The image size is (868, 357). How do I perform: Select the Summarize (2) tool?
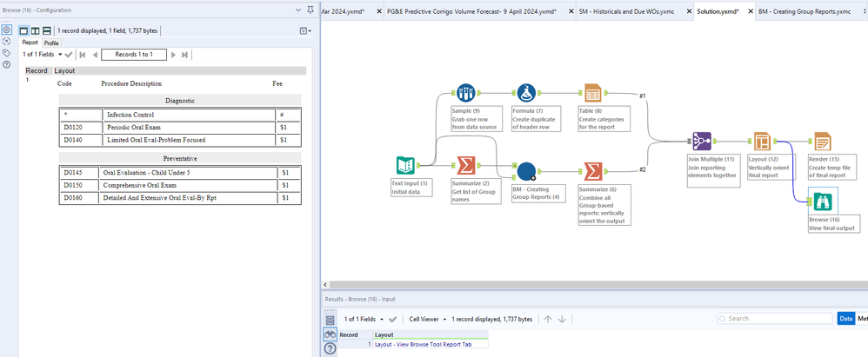pyautogui.click(x=466, y=165)
